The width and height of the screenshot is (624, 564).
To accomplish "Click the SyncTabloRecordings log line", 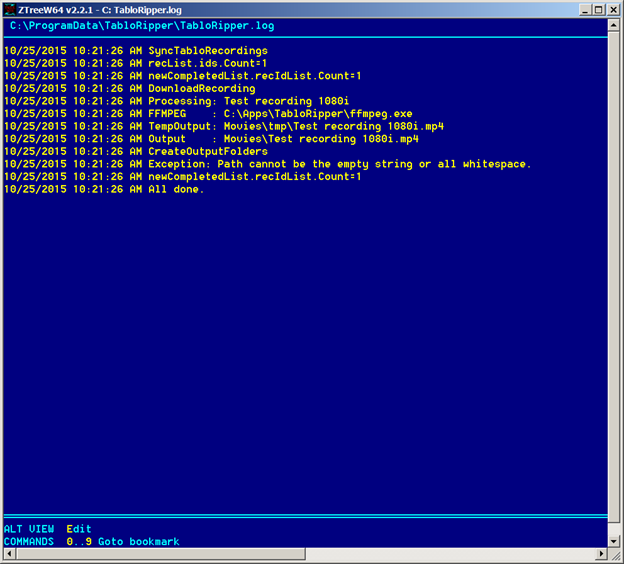I will [136, 51].
